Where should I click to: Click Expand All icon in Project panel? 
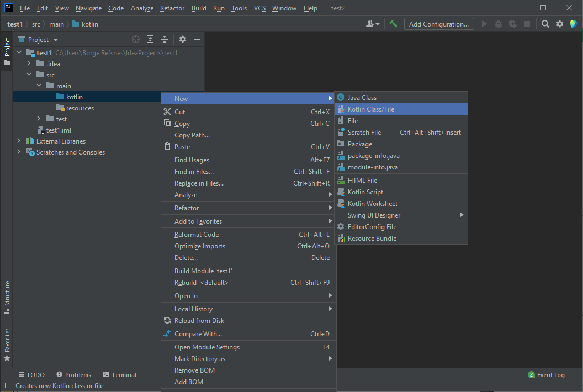point(150,40)
